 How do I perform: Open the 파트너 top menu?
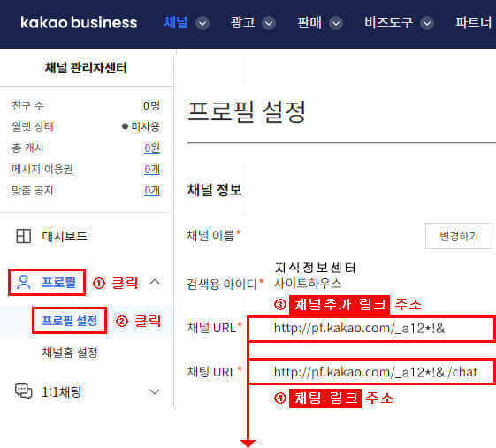point(474,22)
